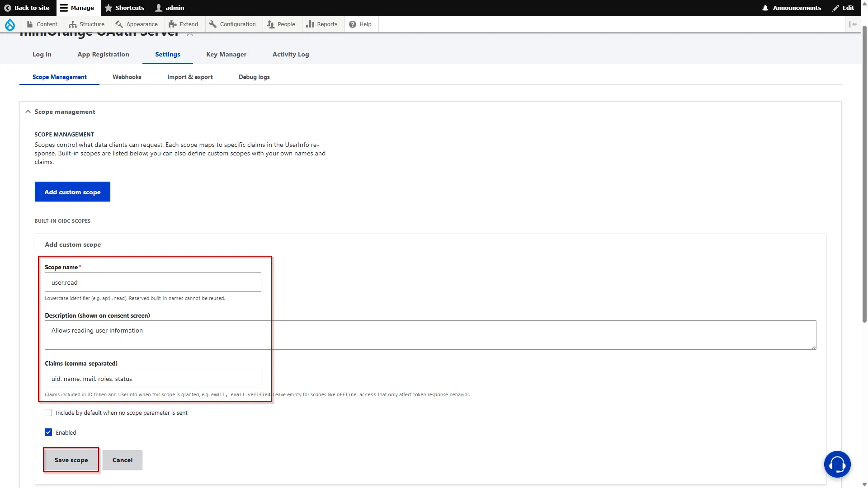This screenshot has height=488, width=868.
Task: Click the Description textarea resize handle
Action: [x=813, y=347]
